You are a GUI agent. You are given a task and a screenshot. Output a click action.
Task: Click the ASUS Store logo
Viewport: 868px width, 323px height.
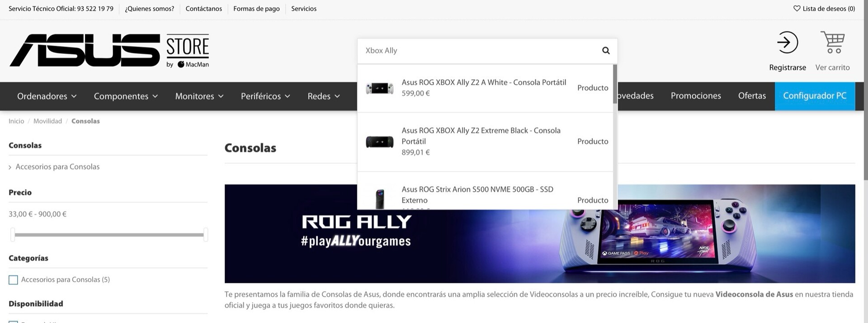[x=109, y=50]
